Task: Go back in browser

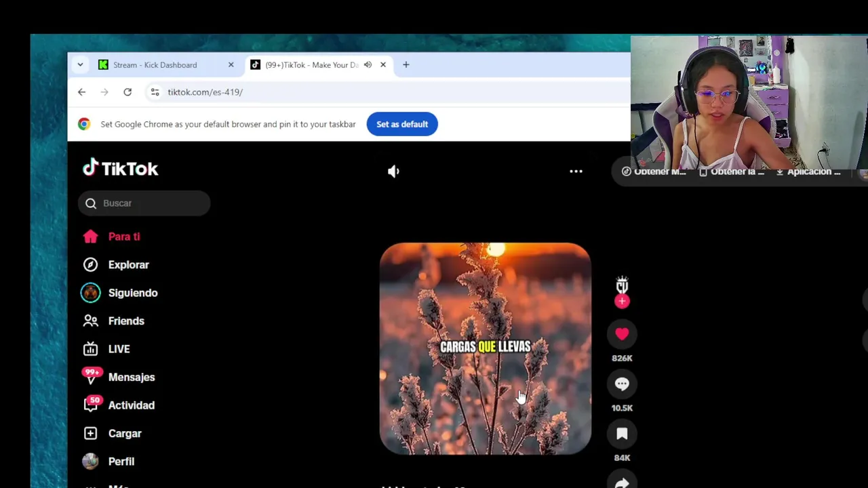Action: point(81,92)
